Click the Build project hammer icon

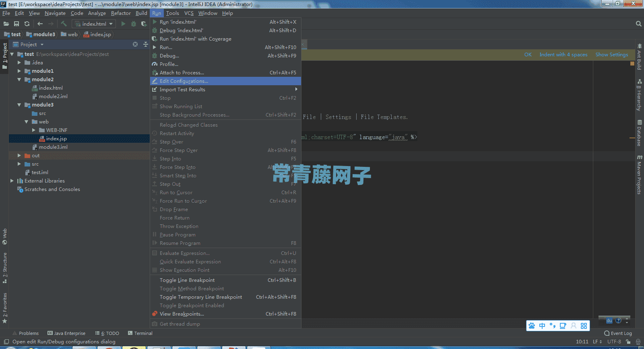(x=64, y=24)
